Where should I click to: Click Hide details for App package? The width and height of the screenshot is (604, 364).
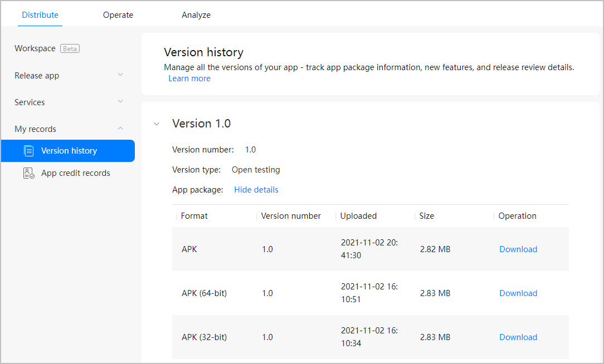tap(256, 190)
